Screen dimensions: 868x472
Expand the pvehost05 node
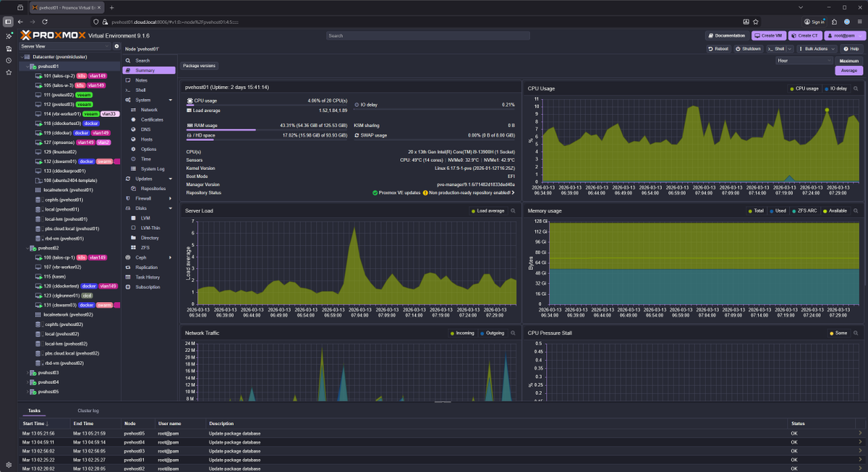[27, 391]
